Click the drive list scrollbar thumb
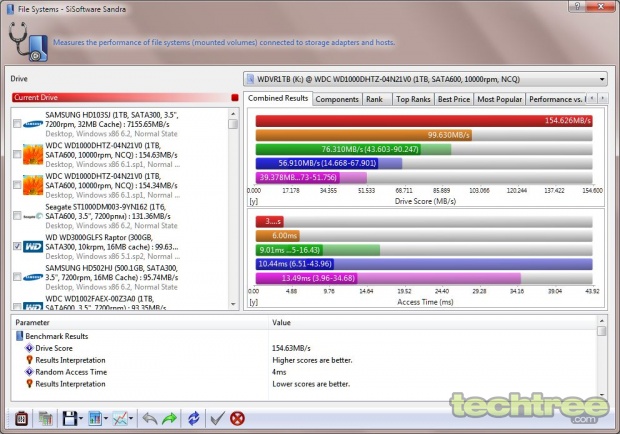This screenshot has width=620, height=434. pos(233,124)
